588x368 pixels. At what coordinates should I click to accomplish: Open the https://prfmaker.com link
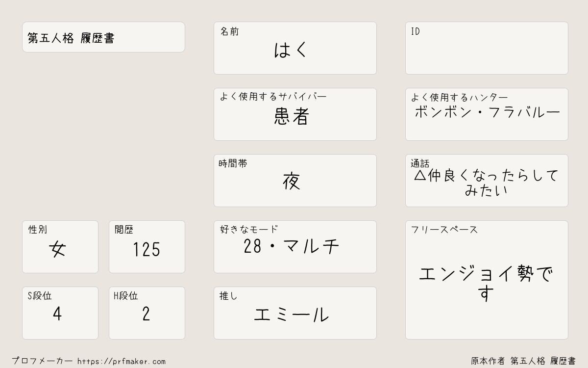click(x=122, y=362)
